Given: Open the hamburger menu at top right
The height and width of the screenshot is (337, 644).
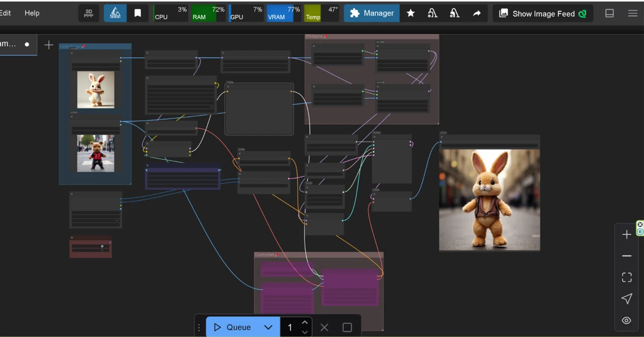Looking at the screenshot, I should pos(633,14).
